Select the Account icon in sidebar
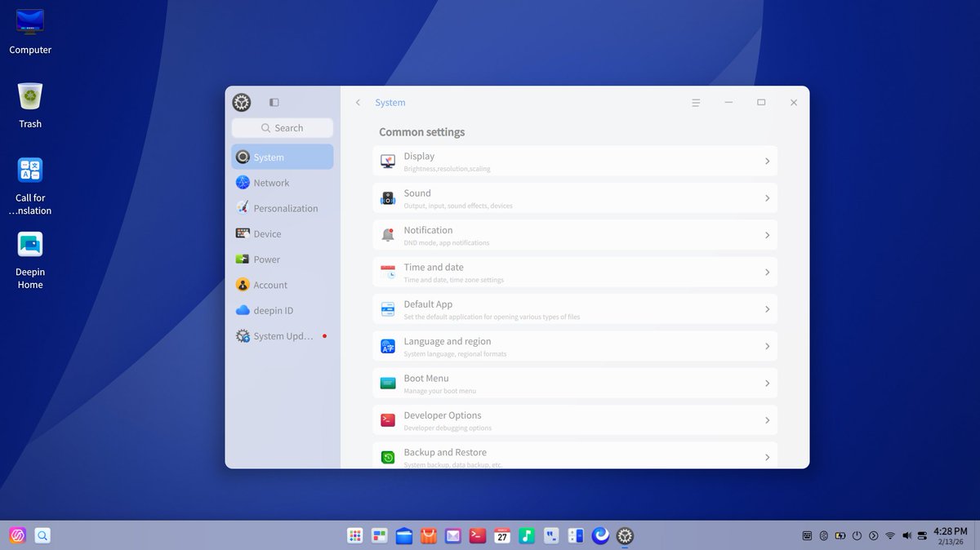The width and height of the screenshot is (980, 550). pos(242,285)
